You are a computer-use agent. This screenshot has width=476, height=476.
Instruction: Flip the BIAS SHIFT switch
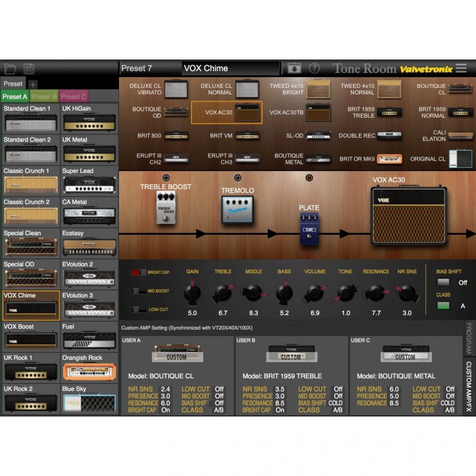point(443,282)
